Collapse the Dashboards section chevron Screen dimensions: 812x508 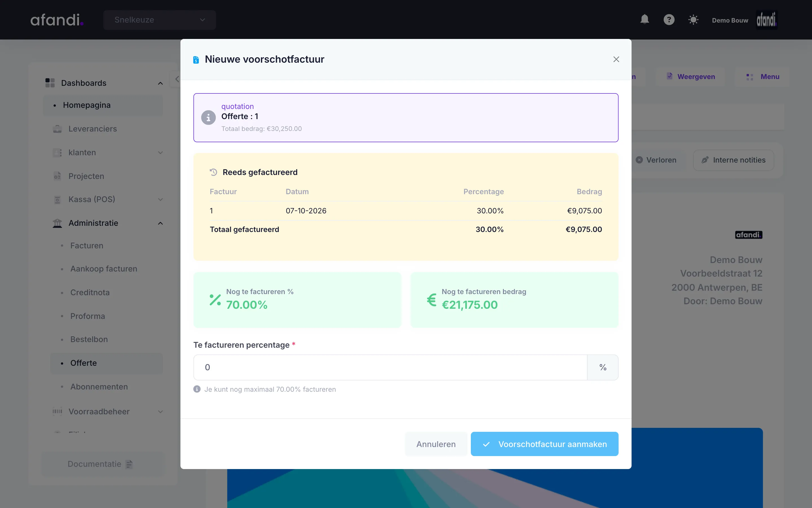[160, 83]
